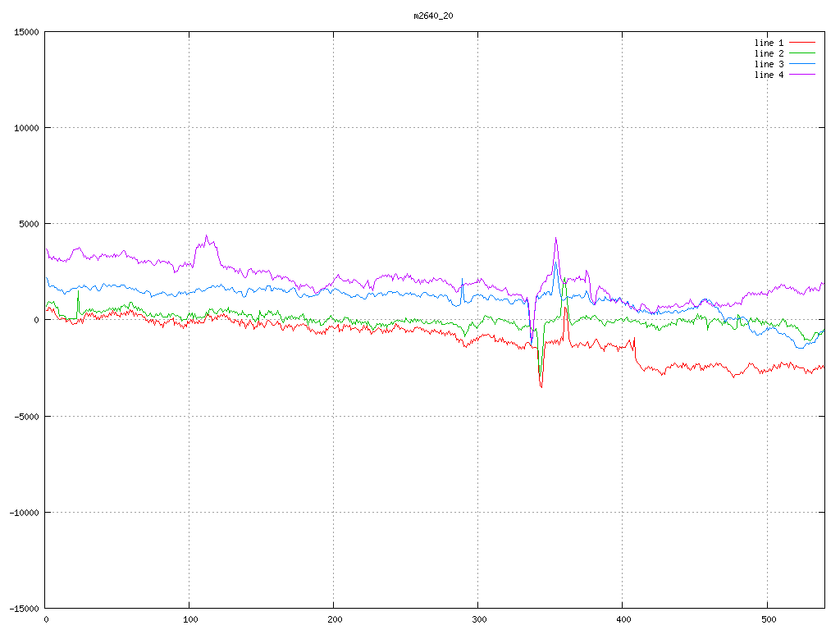The image size is (840, 630).
Task: Select the 'line 2' legend label
Action: 769,53
